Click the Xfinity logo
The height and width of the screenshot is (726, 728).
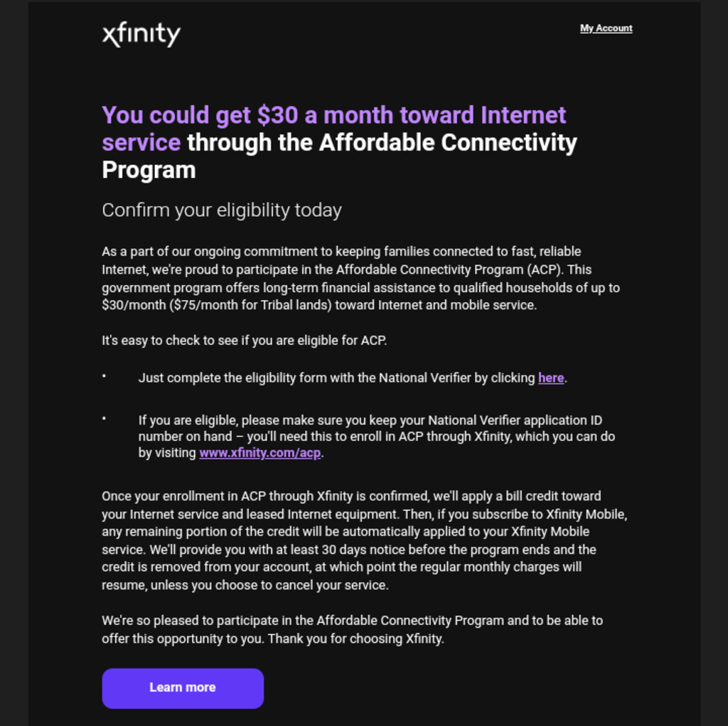141,34
